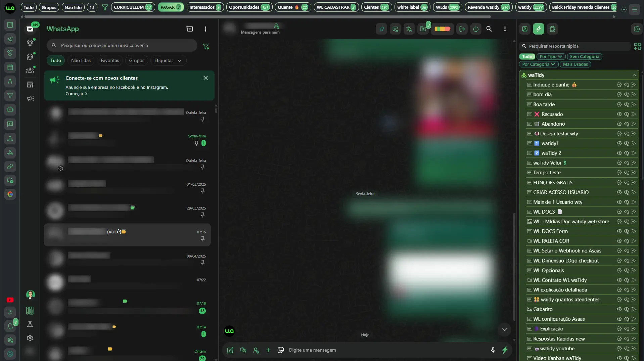Open the emoji sticker picker
Viewport: 644px width, 361px height.
point(281,350)
